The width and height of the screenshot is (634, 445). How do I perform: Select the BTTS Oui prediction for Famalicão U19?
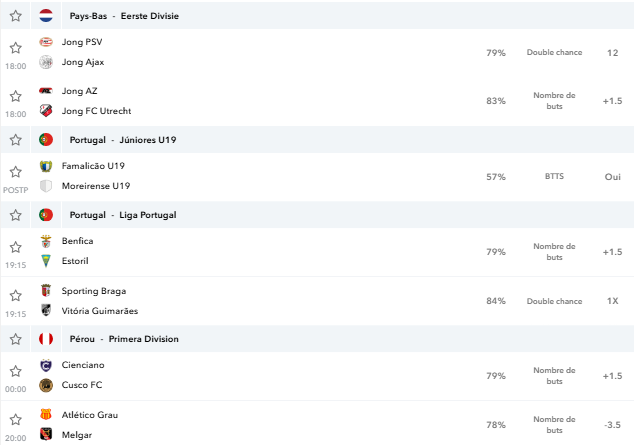pos(613,177)
